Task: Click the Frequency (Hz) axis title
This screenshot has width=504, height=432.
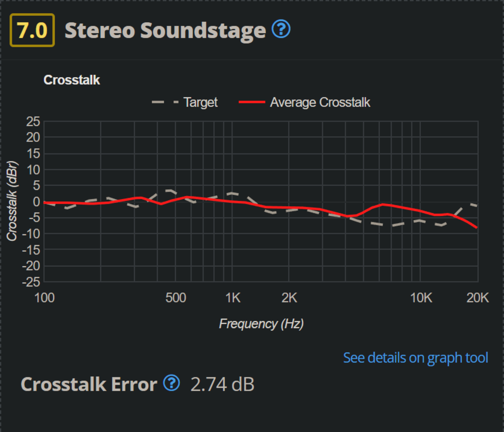Action: pyautogui.click(x=261, y=324)
